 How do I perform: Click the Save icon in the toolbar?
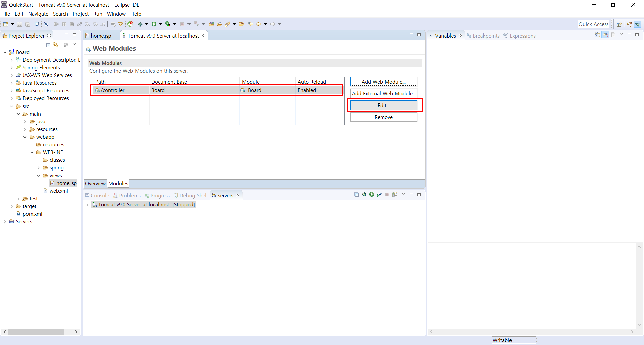(19, 24)
